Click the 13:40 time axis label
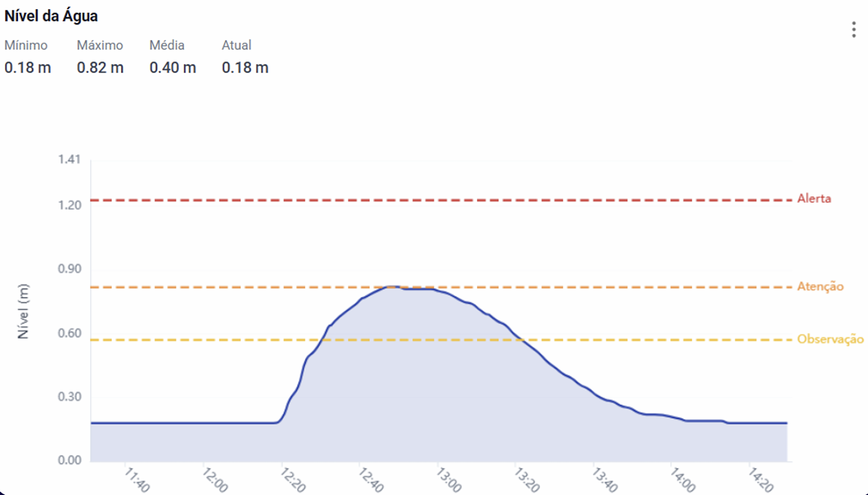Screen dimensions: 868x495 pyautogui.click(x=605, y=480)
